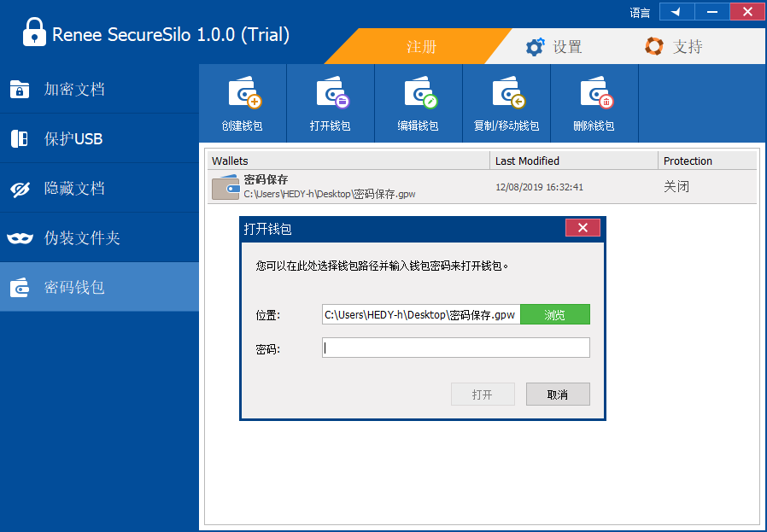767x532 pixels.
Task: Close the Open Wallet (打开钱包) dialog
Action: tap(583, 228)
